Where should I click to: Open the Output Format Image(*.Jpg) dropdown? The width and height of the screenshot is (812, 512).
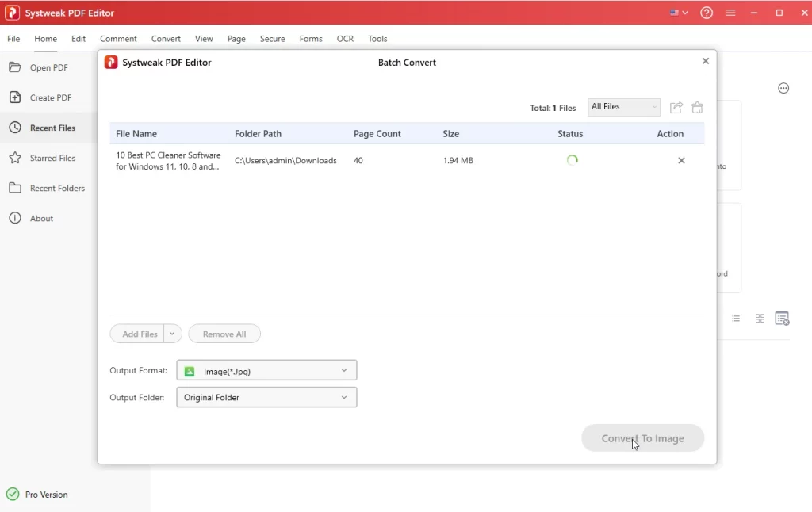coord(266,371)
